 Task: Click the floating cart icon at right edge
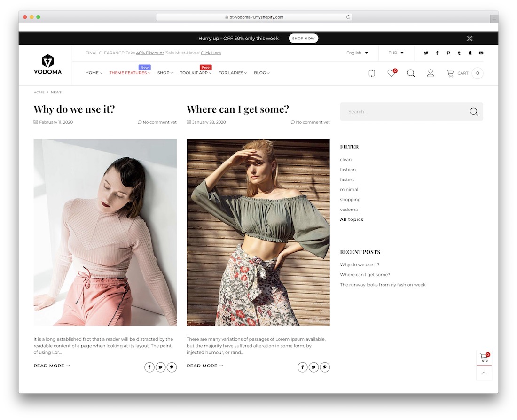pos(484,358)
